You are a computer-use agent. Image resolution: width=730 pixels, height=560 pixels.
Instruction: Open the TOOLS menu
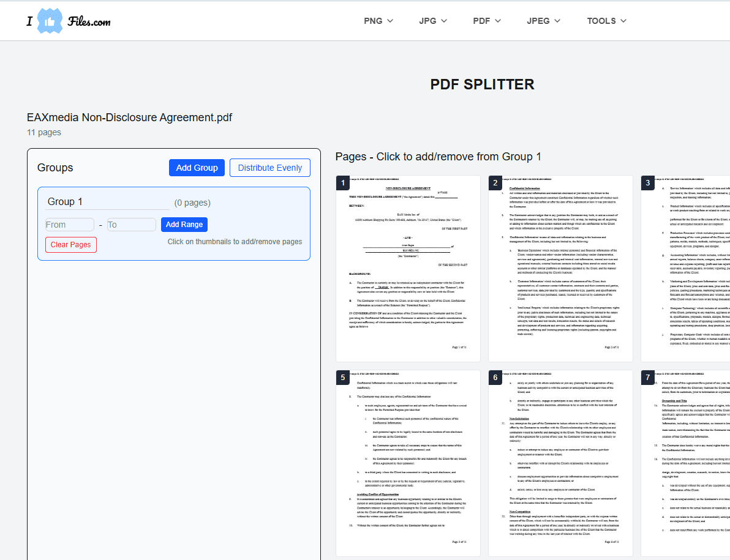[x=606, y=21]
